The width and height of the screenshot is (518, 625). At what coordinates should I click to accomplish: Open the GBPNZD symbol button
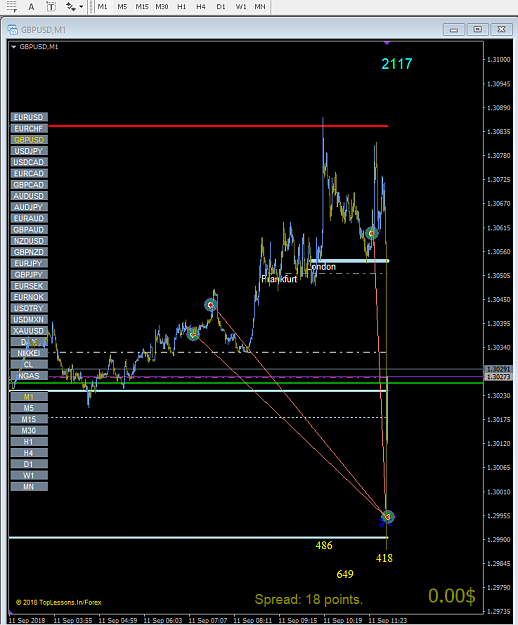coord(29,252)
